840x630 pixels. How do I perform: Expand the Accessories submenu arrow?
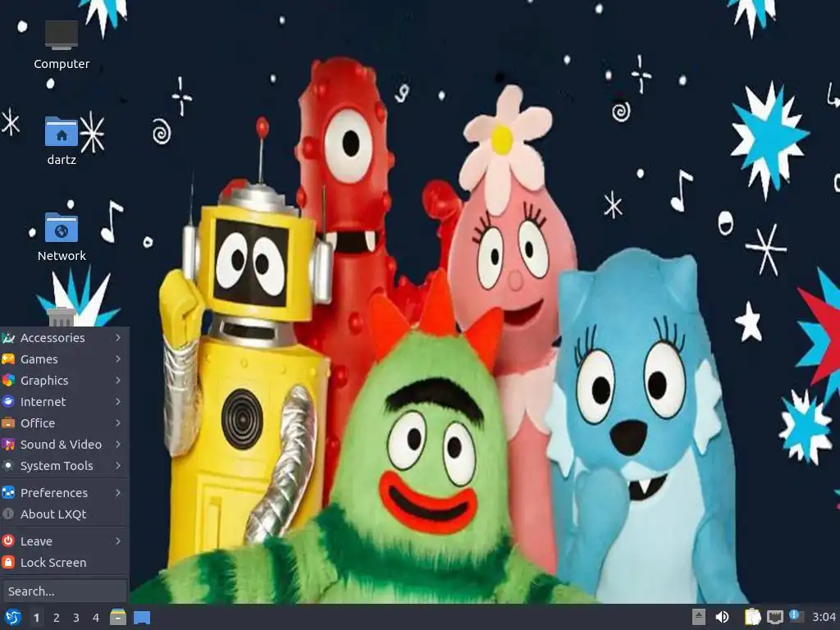[118, 337]
